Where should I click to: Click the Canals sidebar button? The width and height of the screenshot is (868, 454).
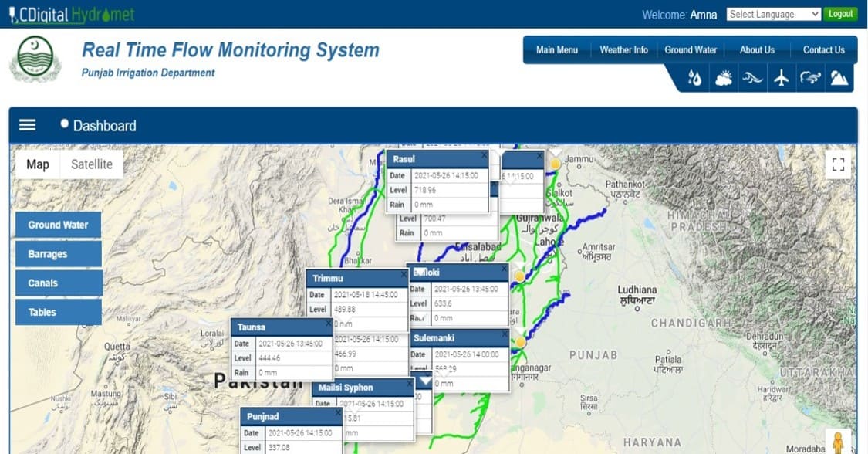[x=58, y=283]
